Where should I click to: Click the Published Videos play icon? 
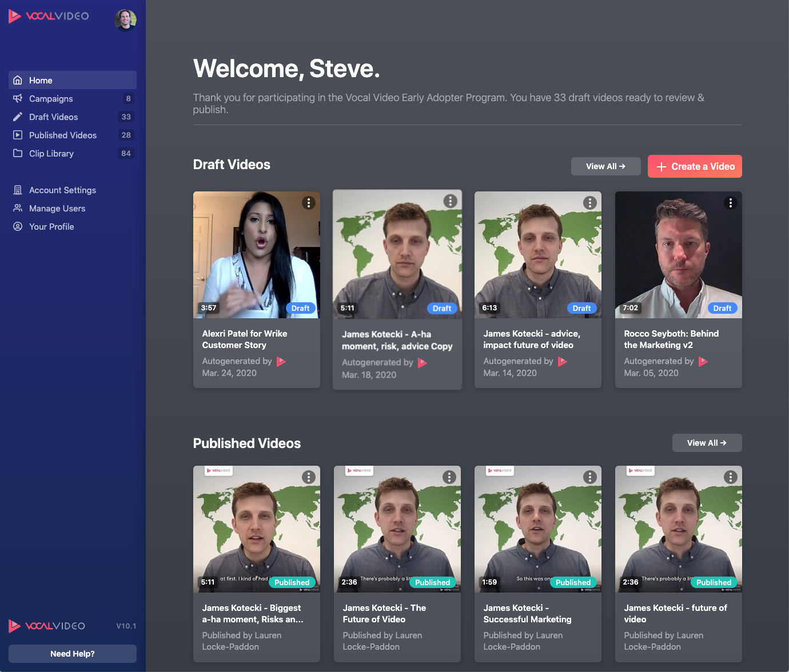pos(18,135)
